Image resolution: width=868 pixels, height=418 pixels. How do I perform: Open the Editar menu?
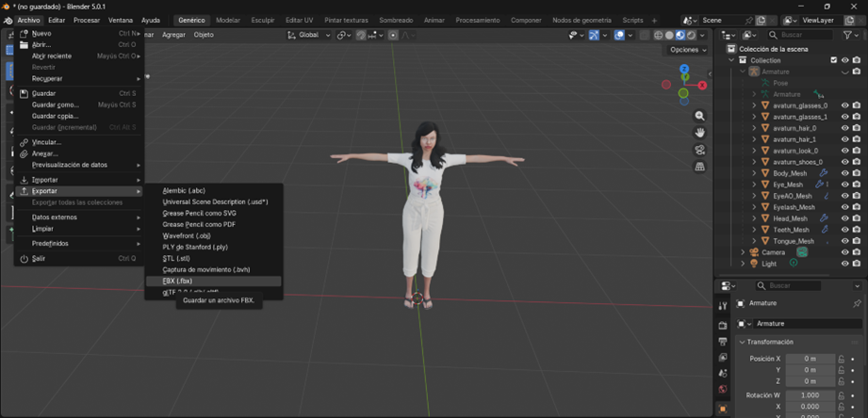coord(57,21)
